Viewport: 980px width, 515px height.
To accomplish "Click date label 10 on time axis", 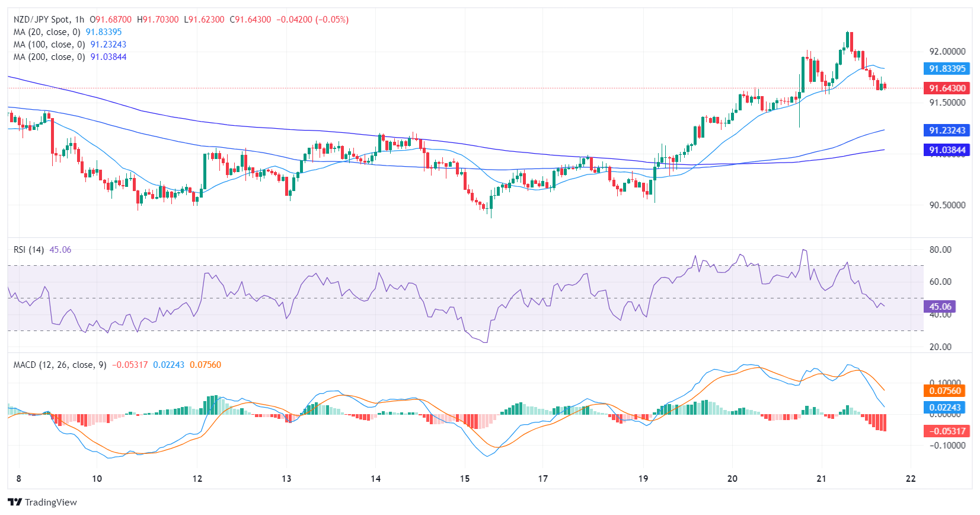I will tap(97, 479).
